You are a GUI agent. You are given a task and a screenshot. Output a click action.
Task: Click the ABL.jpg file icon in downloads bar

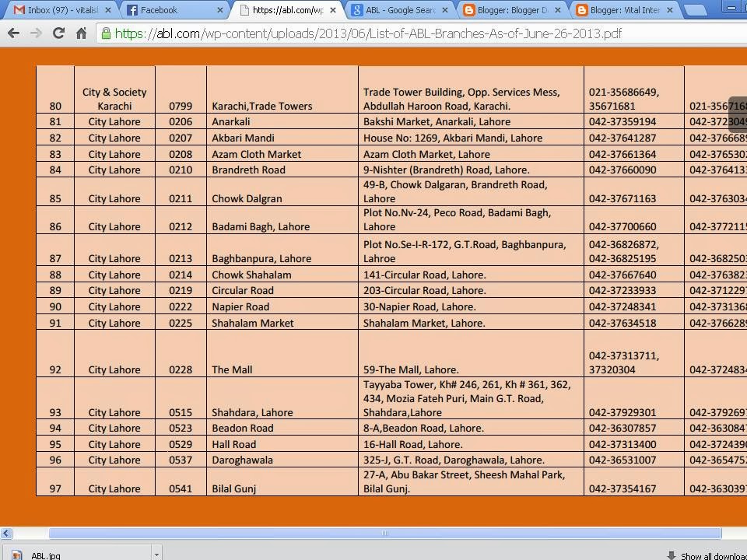pyautogui.click(x=17, y=555)
